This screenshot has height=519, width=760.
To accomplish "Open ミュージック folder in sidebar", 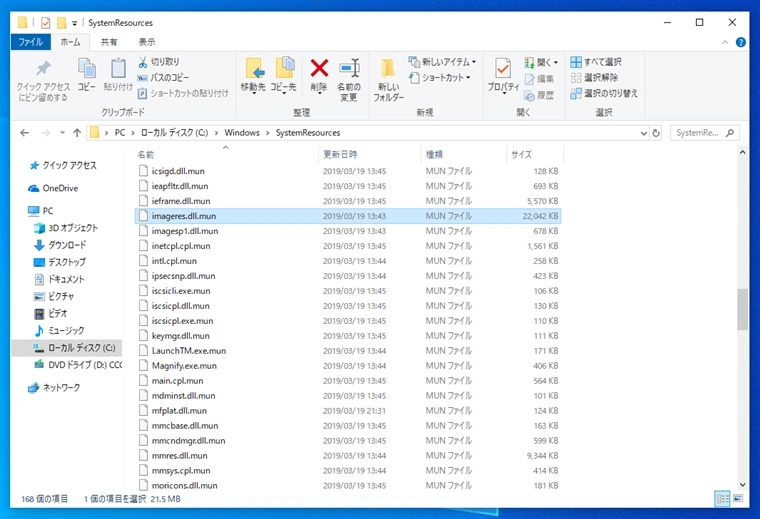I will tap(59, 330).
